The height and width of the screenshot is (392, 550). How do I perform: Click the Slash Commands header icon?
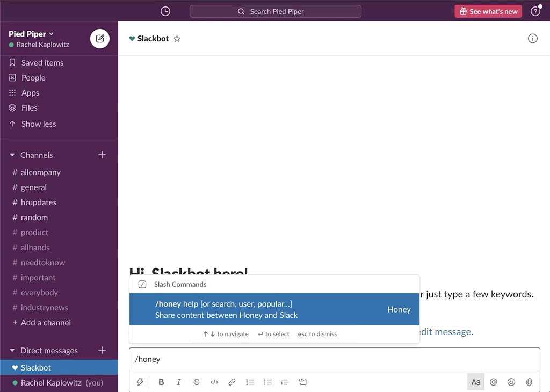point(142,285)
